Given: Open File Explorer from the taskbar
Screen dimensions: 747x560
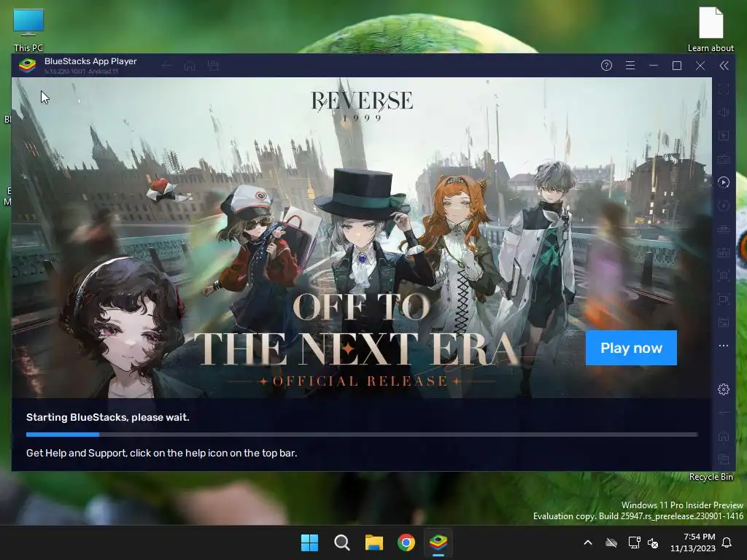Looking at the screenshot, I should [374, 542].
